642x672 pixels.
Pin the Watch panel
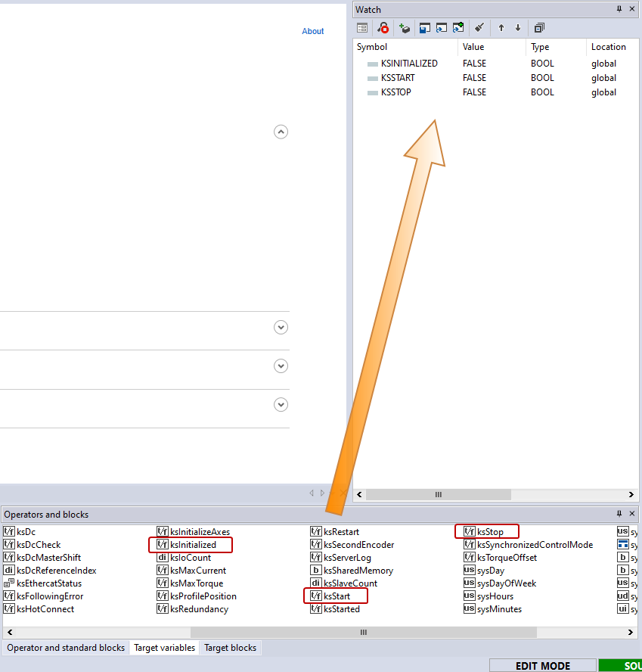click(619, 9)
